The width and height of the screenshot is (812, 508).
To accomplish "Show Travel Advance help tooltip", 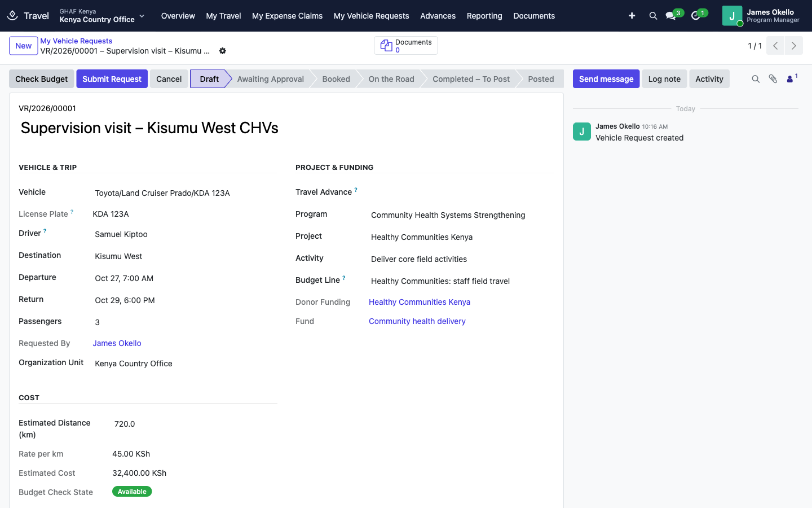I will click(356, 190).
